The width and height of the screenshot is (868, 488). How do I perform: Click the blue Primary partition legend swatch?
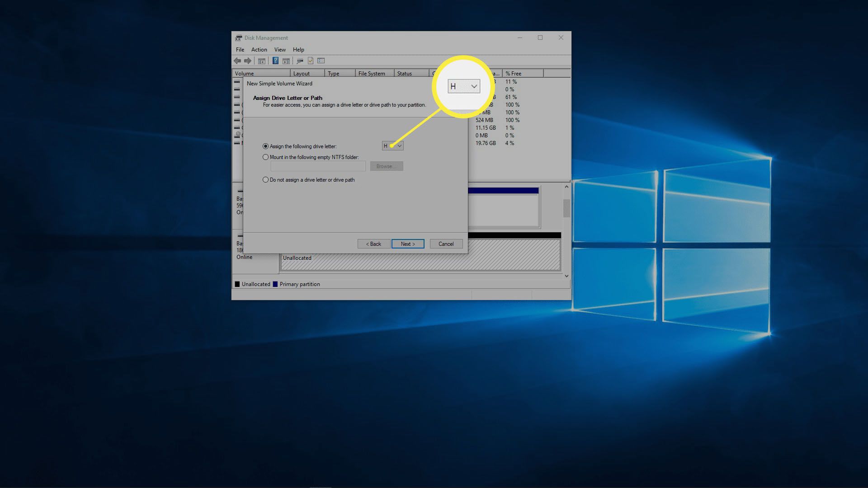pos(275,284)
